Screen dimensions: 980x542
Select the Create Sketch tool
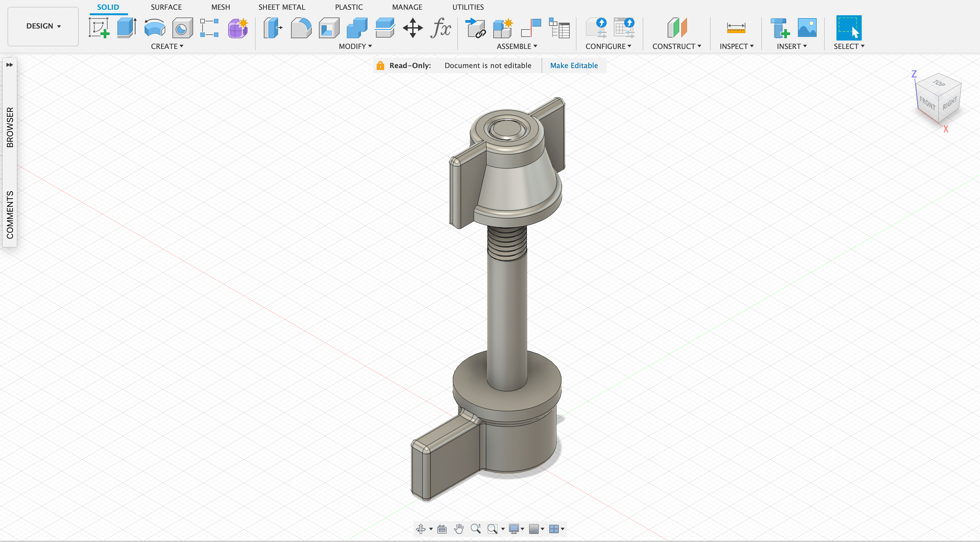tap(99, 28)
